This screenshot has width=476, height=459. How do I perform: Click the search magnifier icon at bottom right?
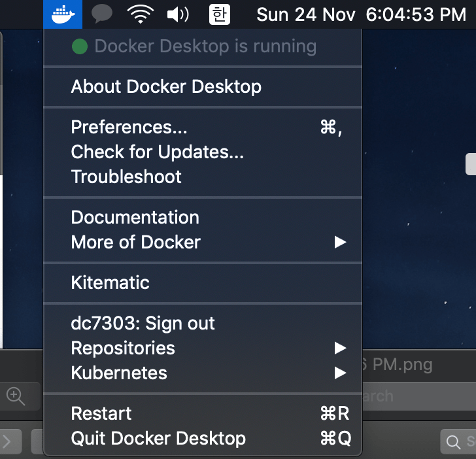453,442
